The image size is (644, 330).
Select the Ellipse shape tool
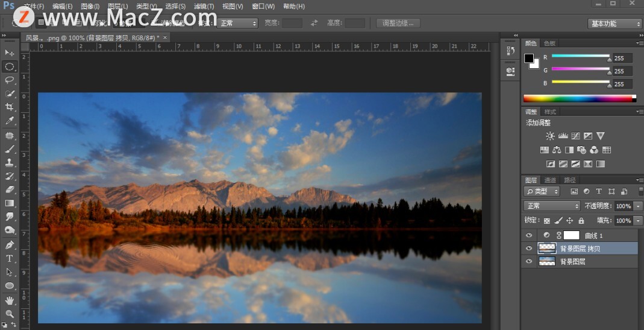10,285
